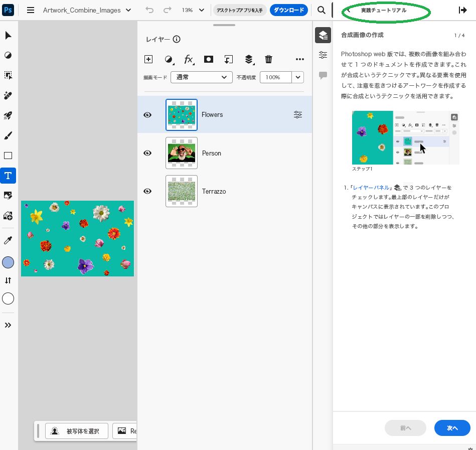Click the デスクトップアプリを入手 button

tap(240, 10)
